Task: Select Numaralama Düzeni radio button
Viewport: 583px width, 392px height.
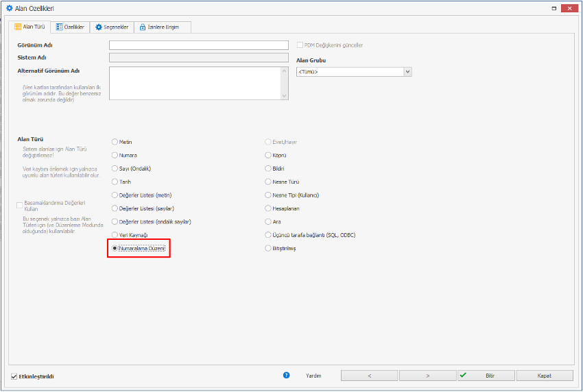Action: (x=115, y=248)
